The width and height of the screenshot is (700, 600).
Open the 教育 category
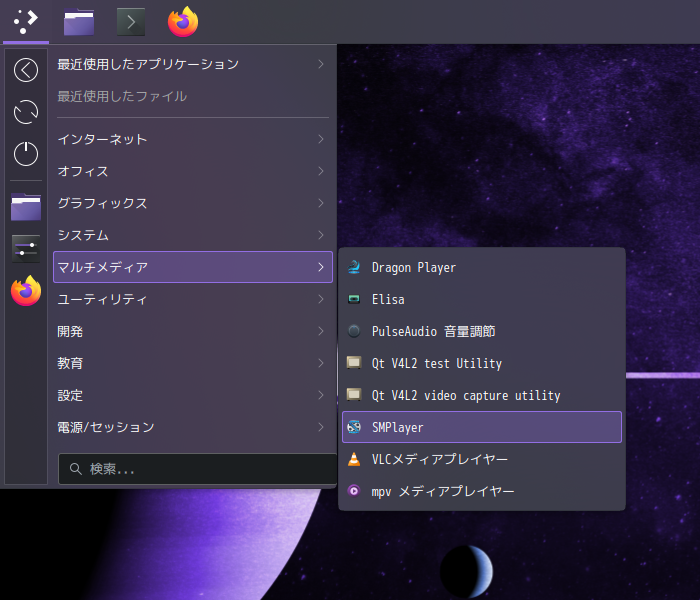click(193, 363)
